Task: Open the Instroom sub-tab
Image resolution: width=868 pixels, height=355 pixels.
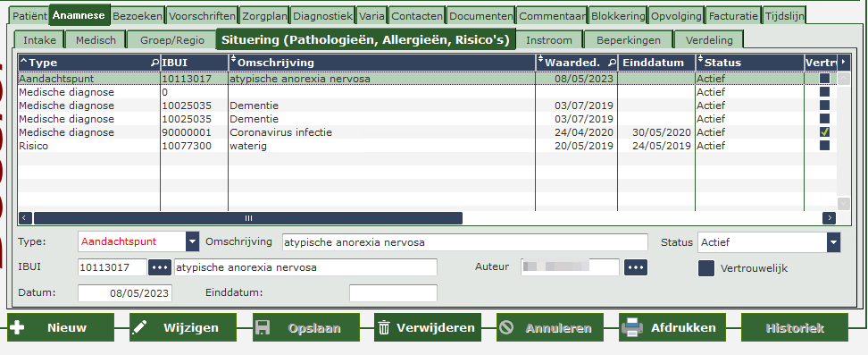Action: [548, 40]
